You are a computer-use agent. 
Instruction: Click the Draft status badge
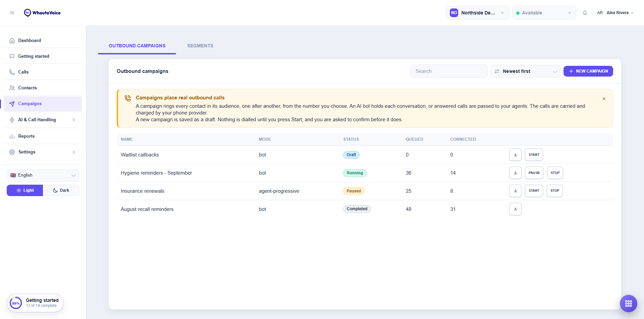point(351,155)
